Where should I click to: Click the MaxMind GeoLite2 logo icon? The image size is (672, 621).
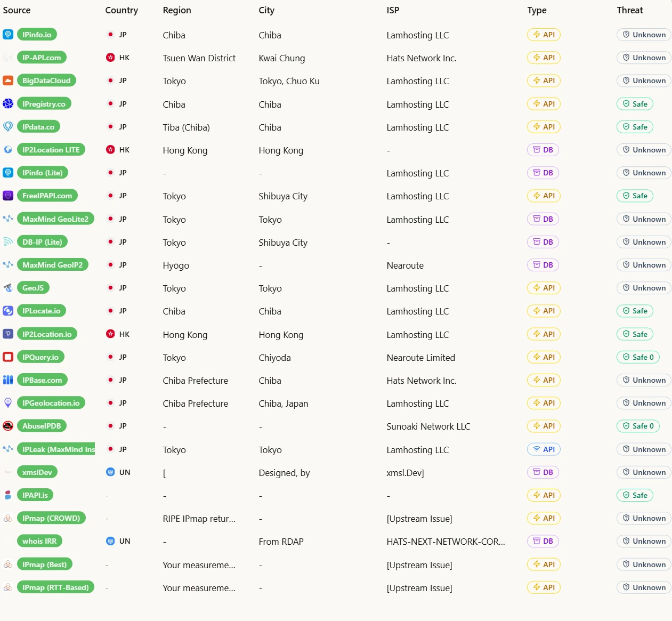click(8, 219)
